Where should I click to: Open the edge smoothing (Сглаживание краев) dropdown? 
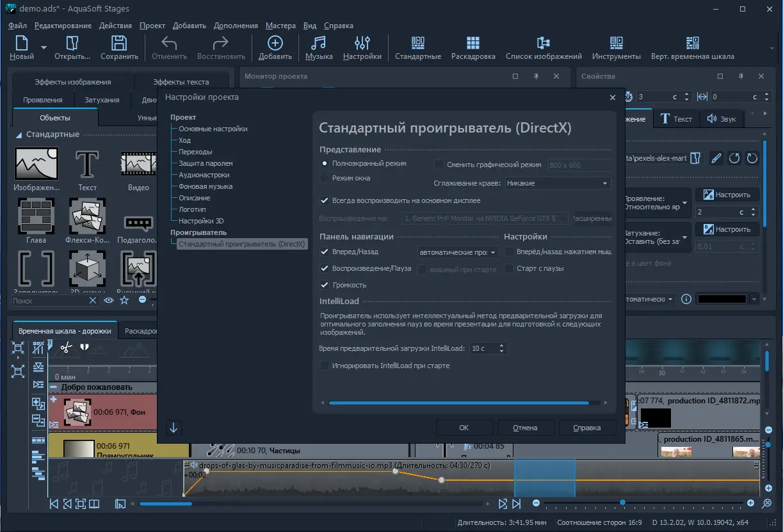tap(558, 183)
